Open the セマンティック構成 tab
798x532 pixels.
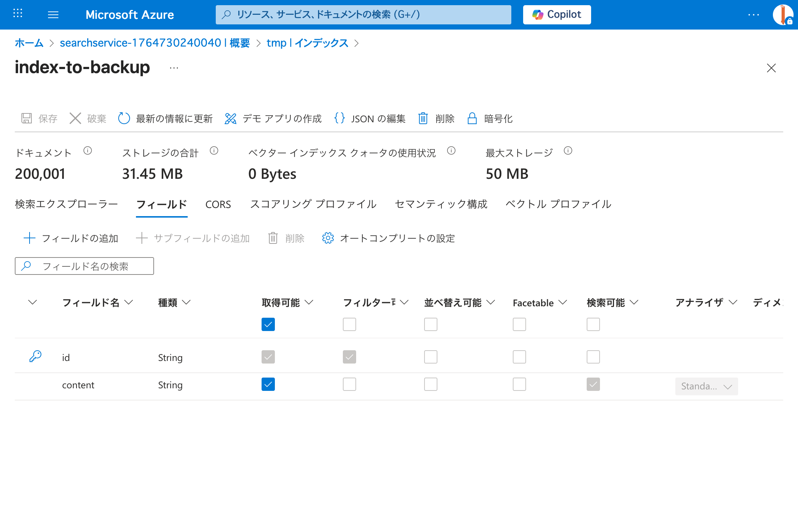point(441,204)
